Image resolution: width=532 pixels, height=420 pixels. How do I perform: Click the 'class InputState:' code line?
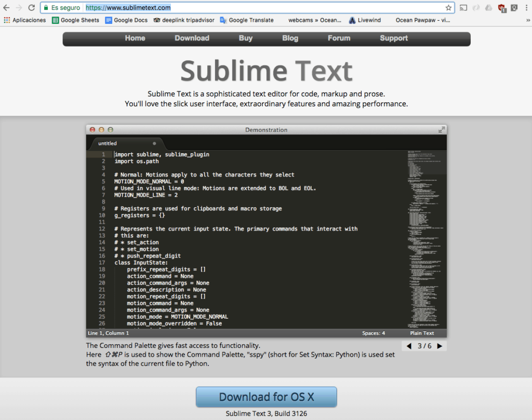[141, 263]
